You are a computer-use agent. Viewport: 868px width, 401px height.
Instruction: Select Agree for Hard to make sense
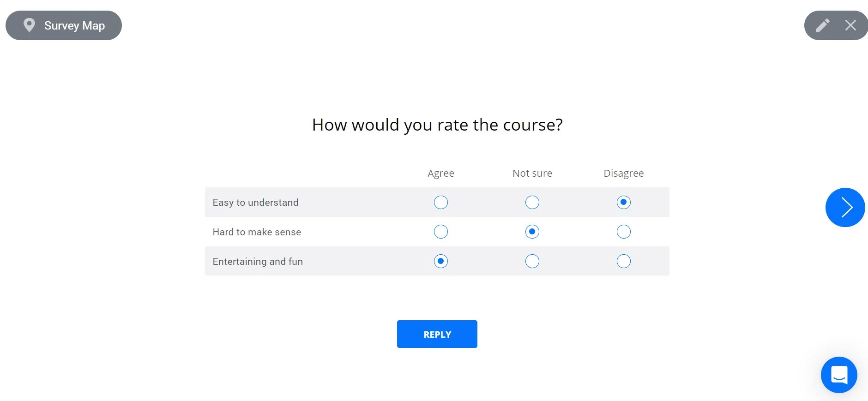tap(441, 232)
